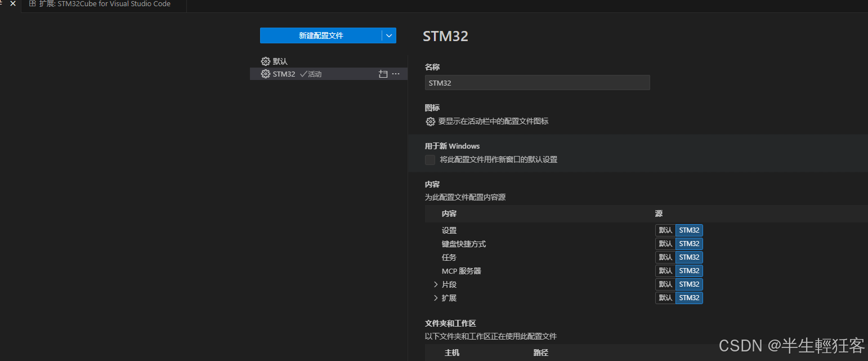Screen dimensions: 868x361
Task: Click the STM32 source button for 片段
Action: 688,284
